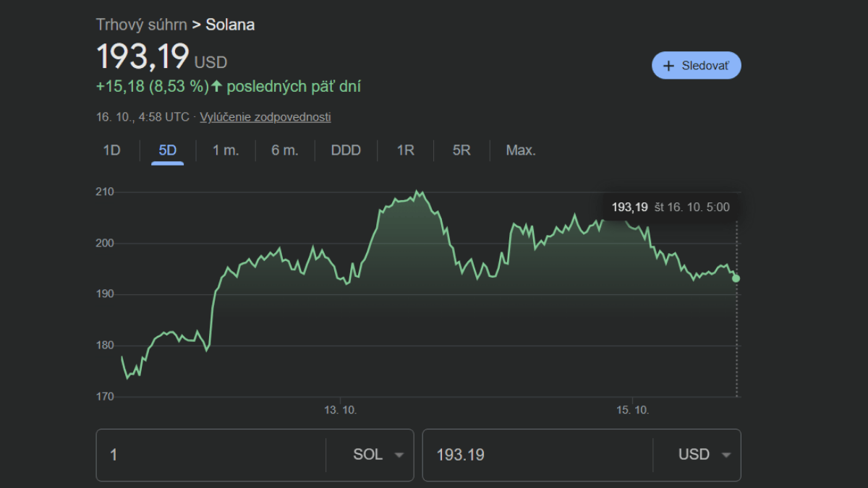Switch to the 1D range tab
The image size is (868, 488).
pyautogui.click(x=111, y=150)
